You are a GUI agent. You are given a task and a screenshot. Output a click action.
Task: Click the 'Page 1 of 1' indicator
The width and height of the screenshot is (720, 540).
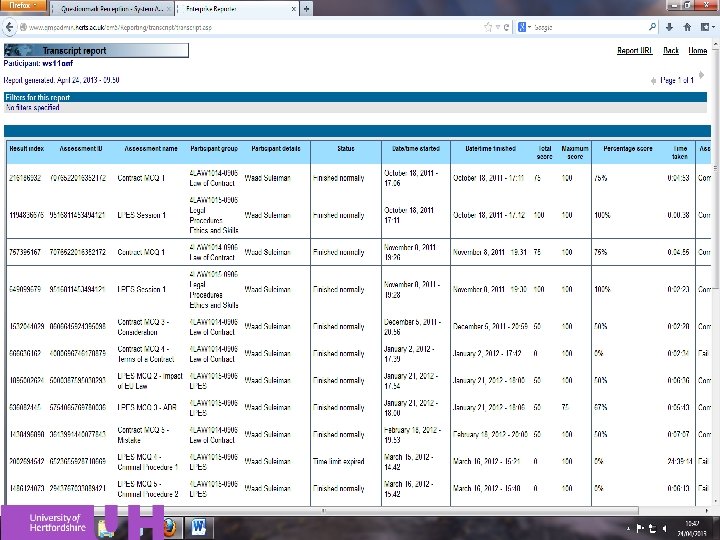[677, 80]
